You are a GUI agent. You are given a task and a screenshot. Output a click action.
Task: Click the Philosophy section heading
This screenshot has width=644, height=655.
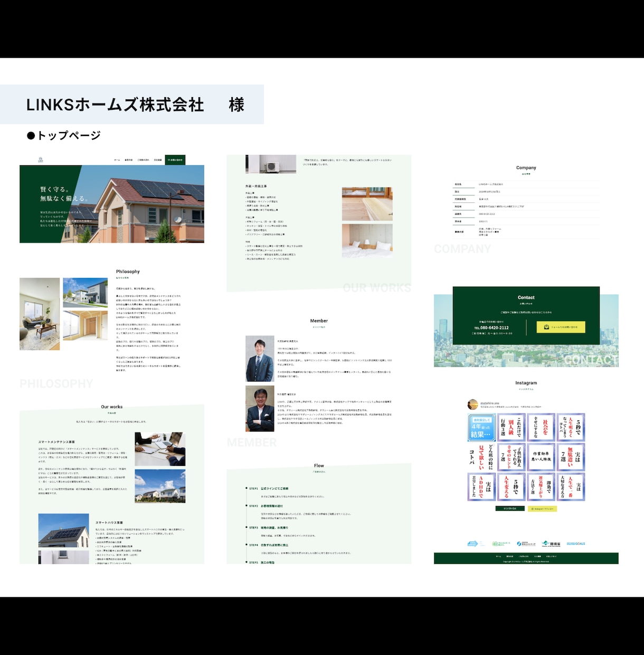click(x=128, y=272)
